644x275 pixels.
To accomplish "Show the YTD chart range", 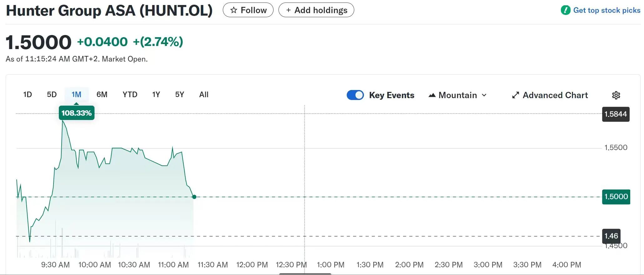I will point(130,95).
